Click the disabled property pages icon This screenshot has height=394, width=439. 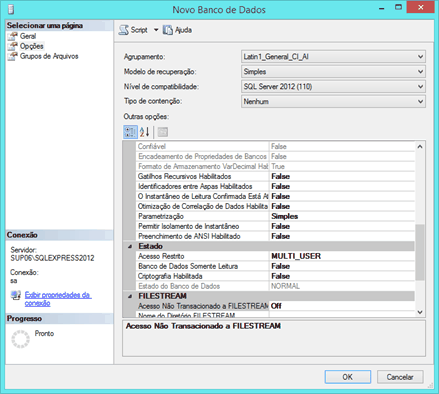[x=162, y=132]
